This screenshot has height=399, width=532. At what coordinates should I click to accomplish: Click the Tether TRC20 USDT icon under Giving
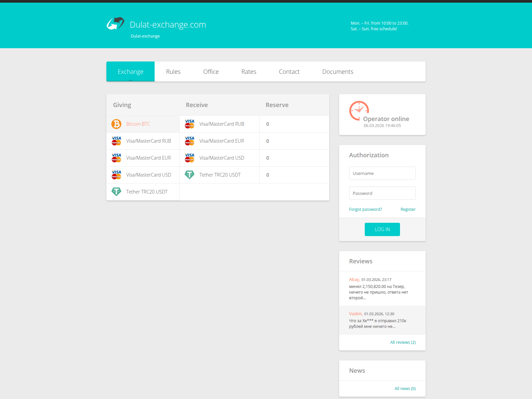[x=116, y=192]
